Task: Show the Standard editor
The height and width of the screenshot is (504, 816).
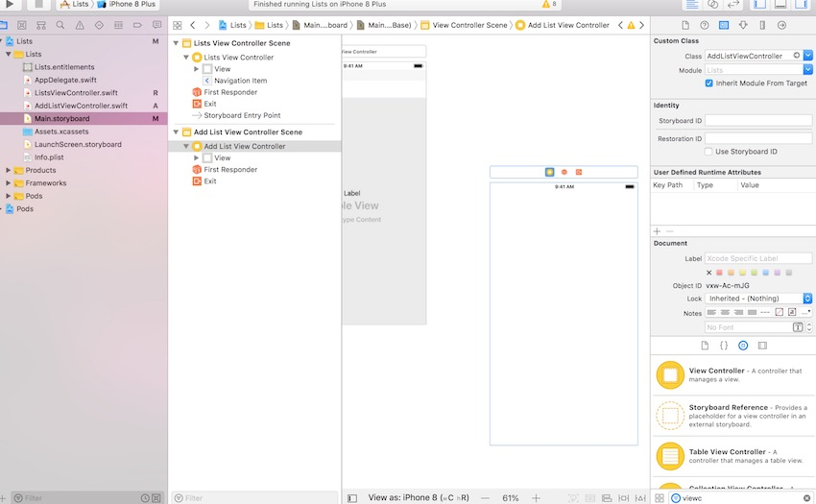Action: (x=692, y=4)
